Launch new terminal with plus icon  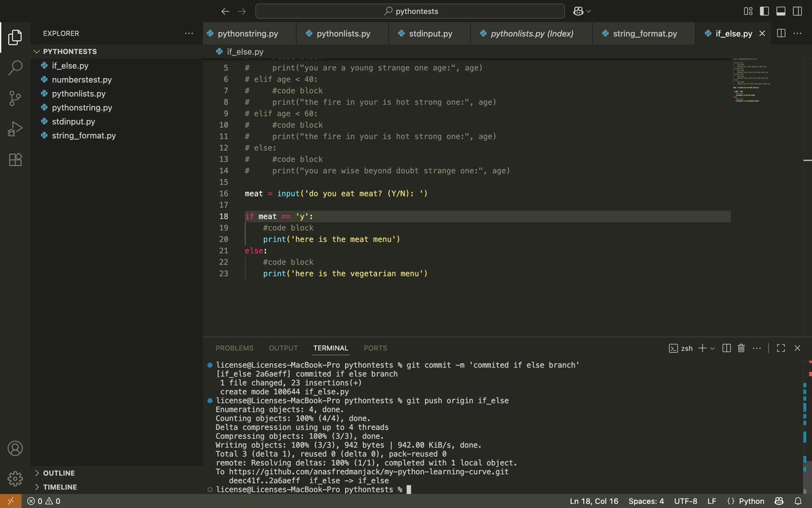point(702,348)
